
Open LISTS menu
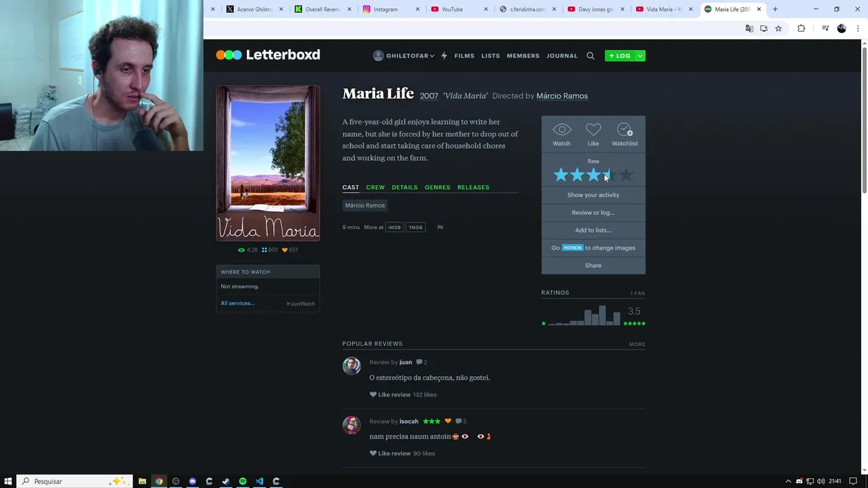pyautogui.click(x=490, y=56)
